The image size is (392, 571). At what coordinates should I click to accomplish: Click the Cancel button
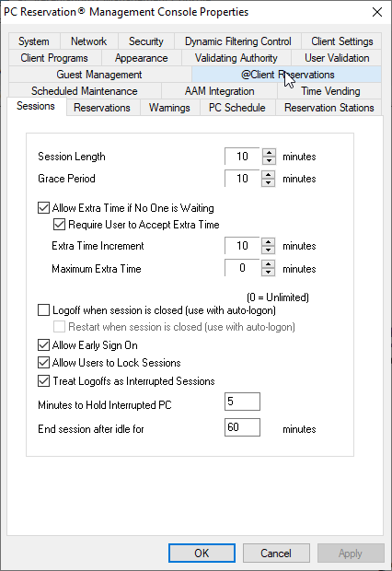[x=276, y=554]
